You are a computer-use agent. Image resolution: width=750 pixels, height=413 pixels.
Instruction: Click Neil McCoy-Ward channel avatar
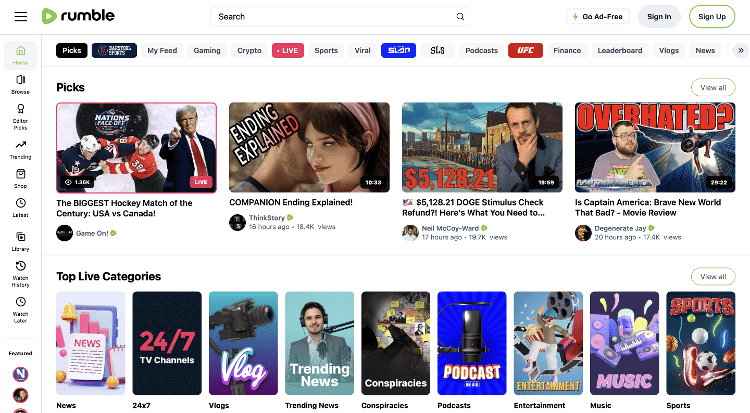(410, 233)
